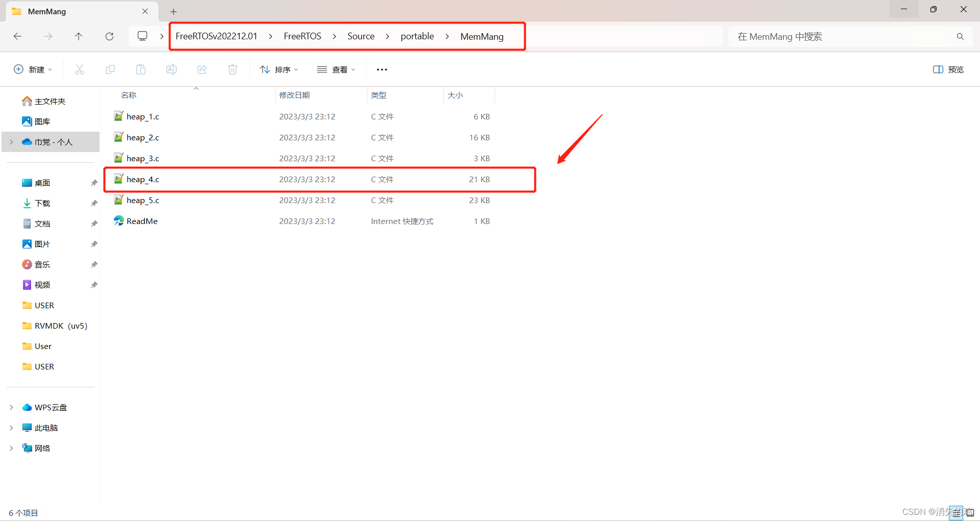Delete selection using the trash icon

233,69
